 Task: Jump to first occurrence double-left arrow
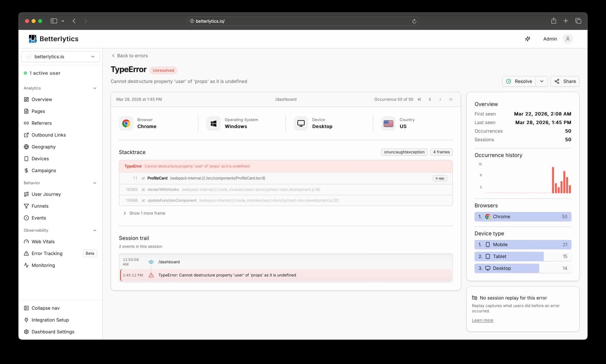[x=419, y=99]
